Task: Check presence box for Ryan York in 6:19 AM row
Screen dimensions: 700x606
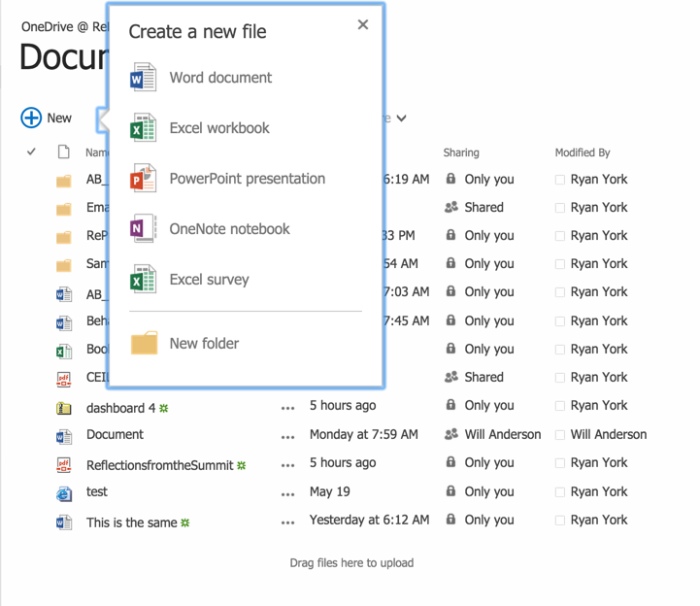Action: [x=559, y=180]
